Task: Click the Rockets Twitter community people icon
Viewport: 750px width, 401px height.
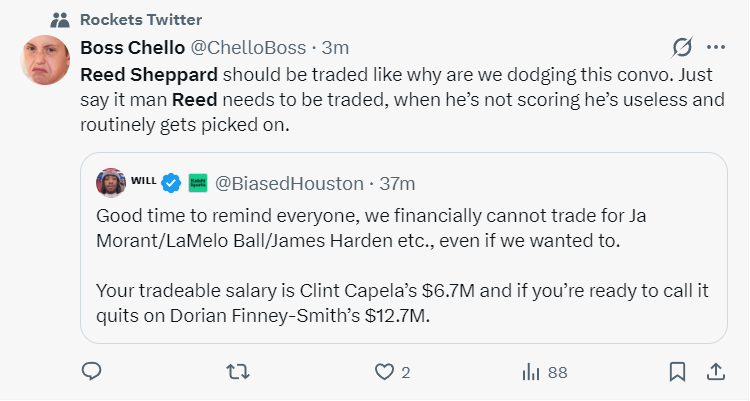Action: point(59,19)
